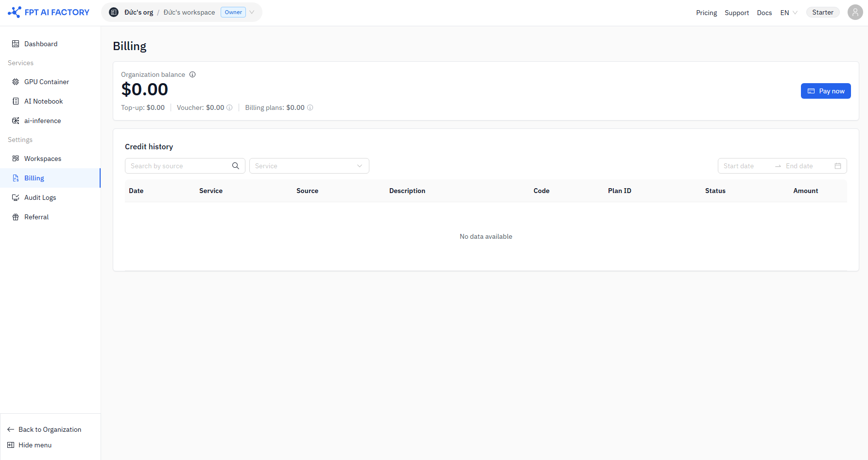868x460 pixels.
Task: Click the Workspaces icon in sidebar
Action: [x=16, y=159]
